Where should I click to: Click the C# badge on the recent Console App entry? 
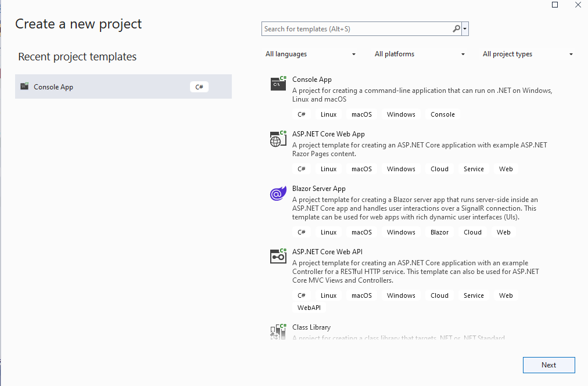click(x=199, y=86)
